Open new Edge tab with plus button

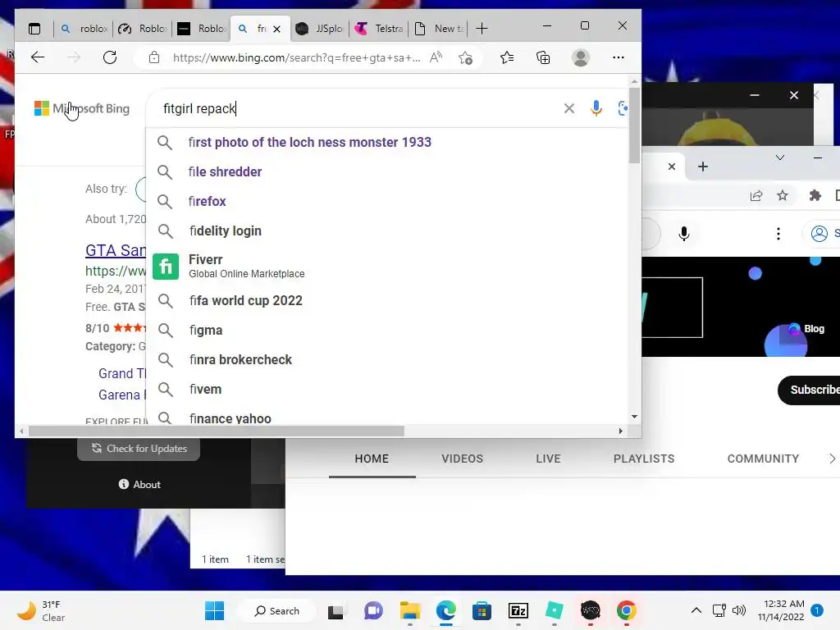(482, 29)
